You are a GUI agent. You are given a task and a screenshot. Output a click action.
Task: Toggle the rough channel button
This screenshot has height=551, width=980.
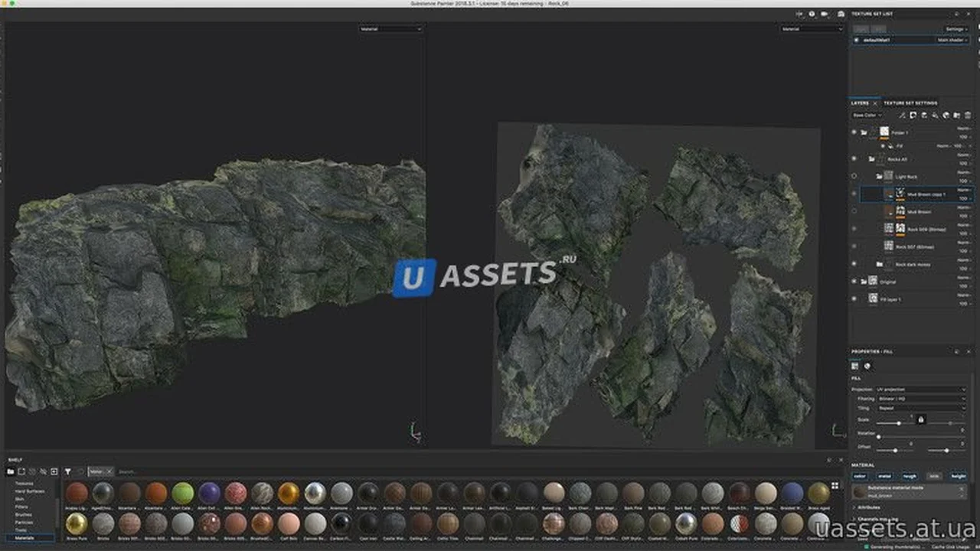tap(910, 476)
